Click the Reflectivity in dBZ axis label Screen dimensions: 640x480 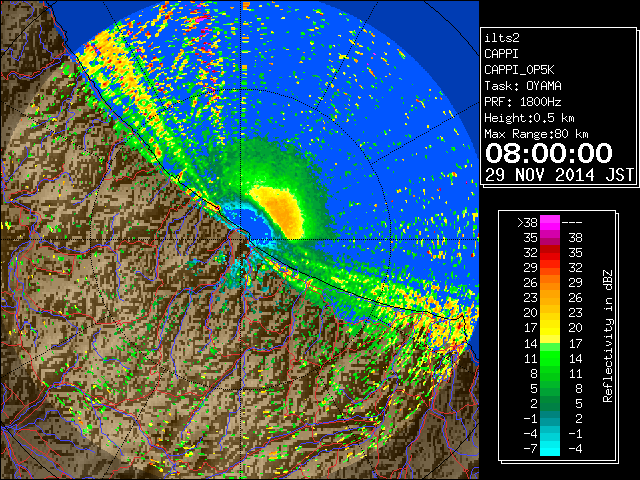pos(608,336)
